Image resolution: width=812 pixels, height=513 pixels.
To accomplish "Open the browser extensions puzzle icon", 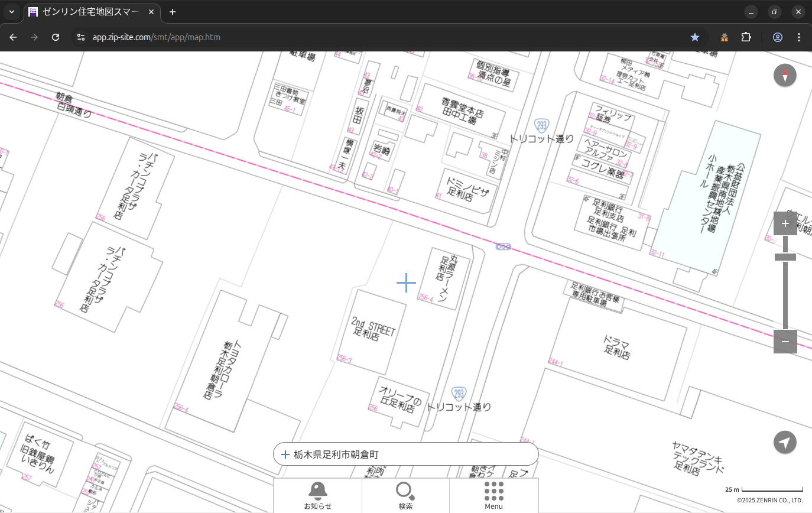I will 746,37.
